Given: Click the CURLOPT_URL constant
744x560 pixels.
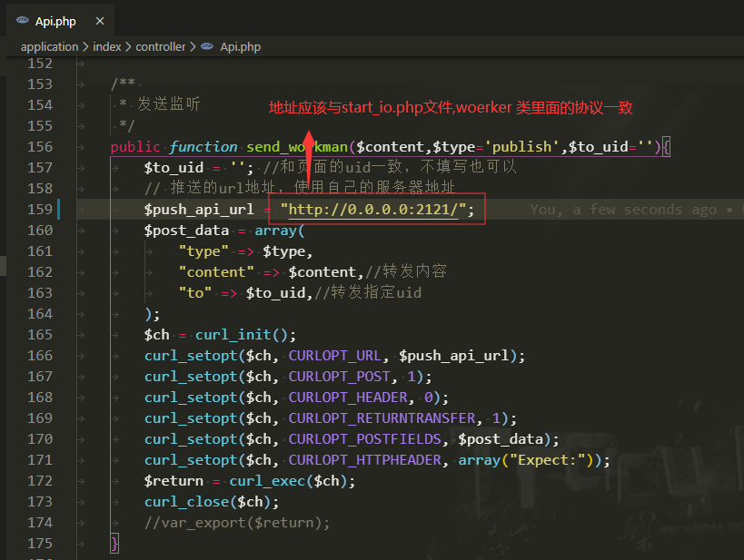Looking at the screenshot, I should 334,356.
